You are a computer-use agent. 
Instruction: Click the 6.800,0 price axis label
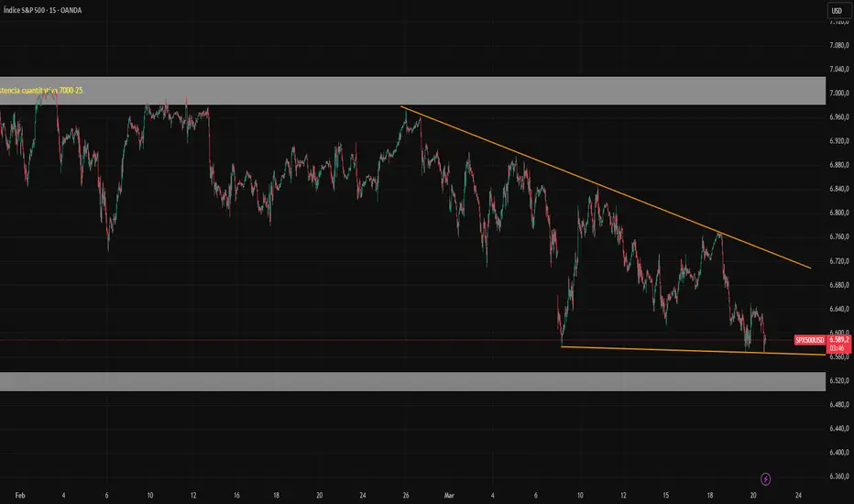[x=838, y=213]
